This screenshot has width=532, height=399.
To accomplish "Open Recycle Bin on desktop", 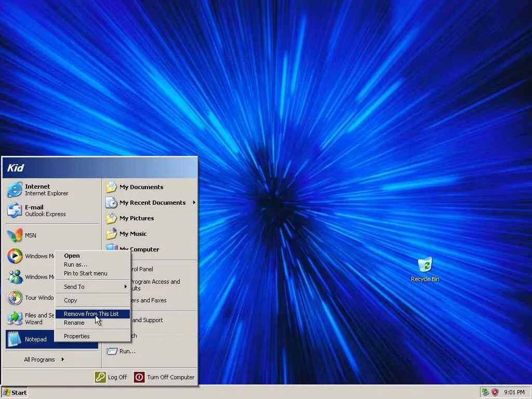I will (x=425, y=264).
